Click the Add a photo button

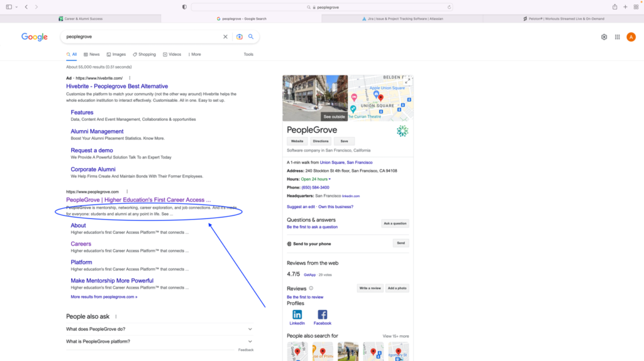(x=397, y=288)
